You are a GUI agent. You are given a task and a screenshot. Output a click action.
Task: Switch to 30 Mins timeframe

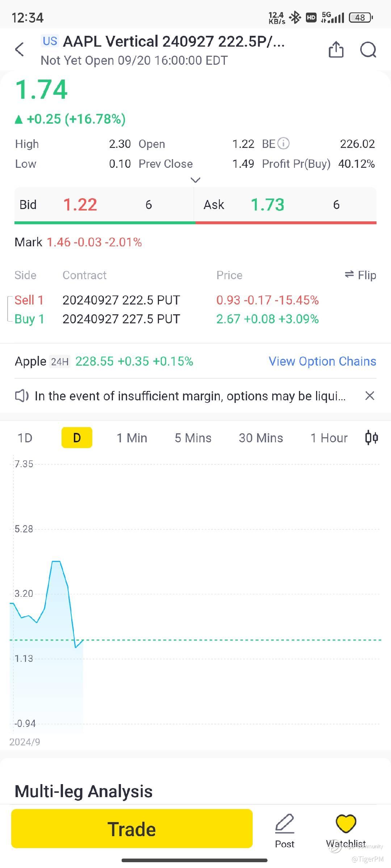tap(261, 438)
